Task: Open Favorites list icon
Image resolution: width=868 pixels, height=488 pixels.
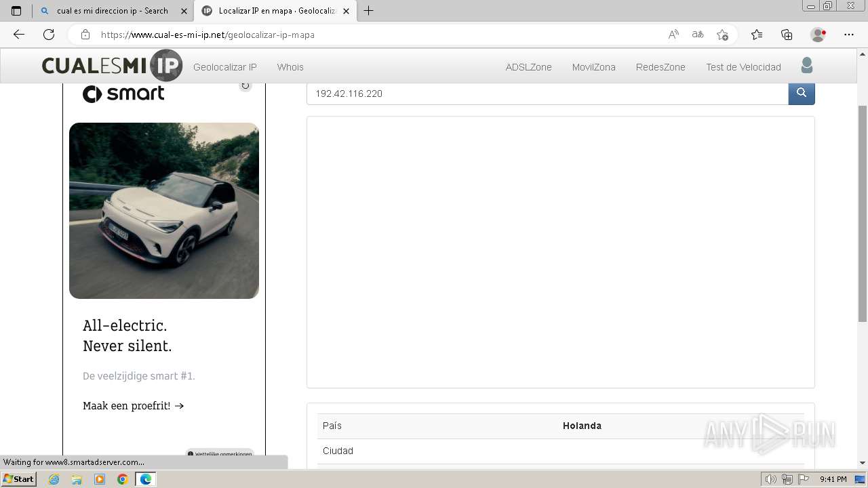Action: coord(757,35)
